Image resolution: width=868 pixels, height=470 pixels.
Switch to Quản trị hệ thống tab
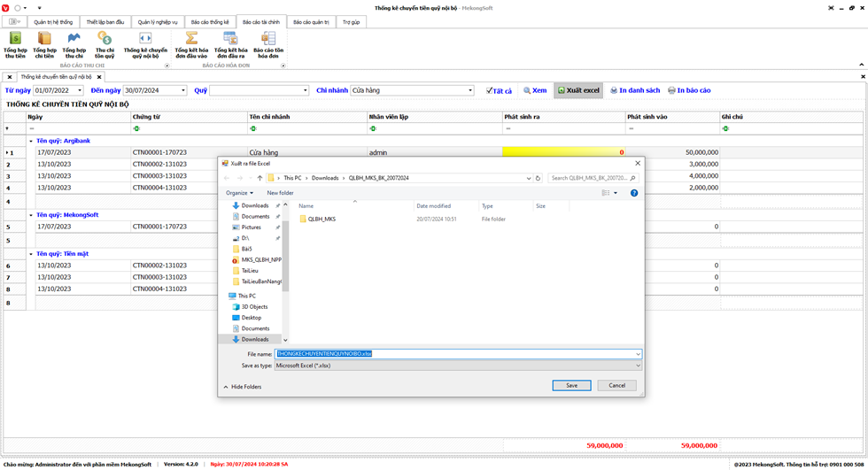point(53,22)
